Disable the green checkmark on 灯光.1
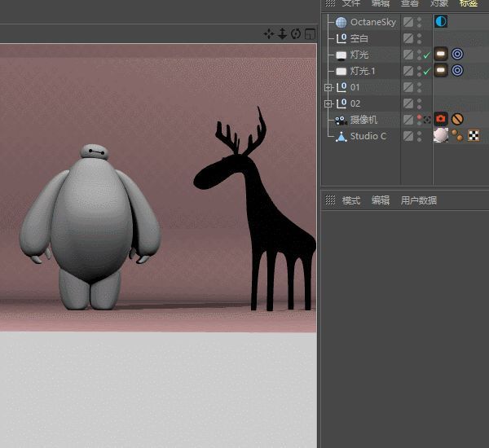This screenshot has width=489, height=448. [426, 72]
